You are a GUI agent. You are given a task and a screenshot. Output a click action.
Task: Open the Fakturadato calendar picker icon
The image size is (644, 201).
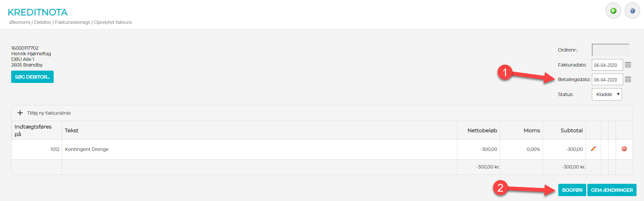628,65
